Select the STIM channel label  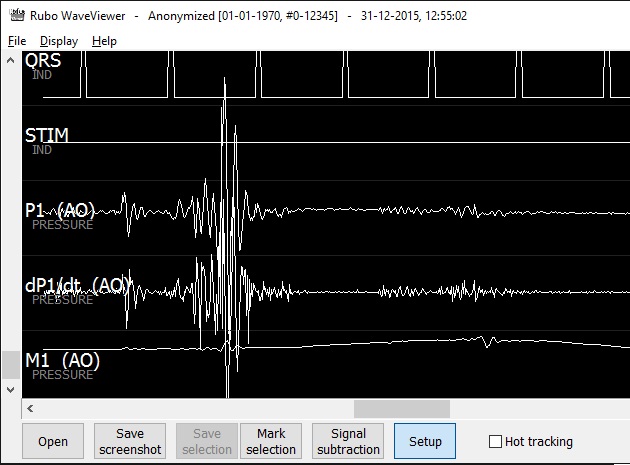pos(47,135)
